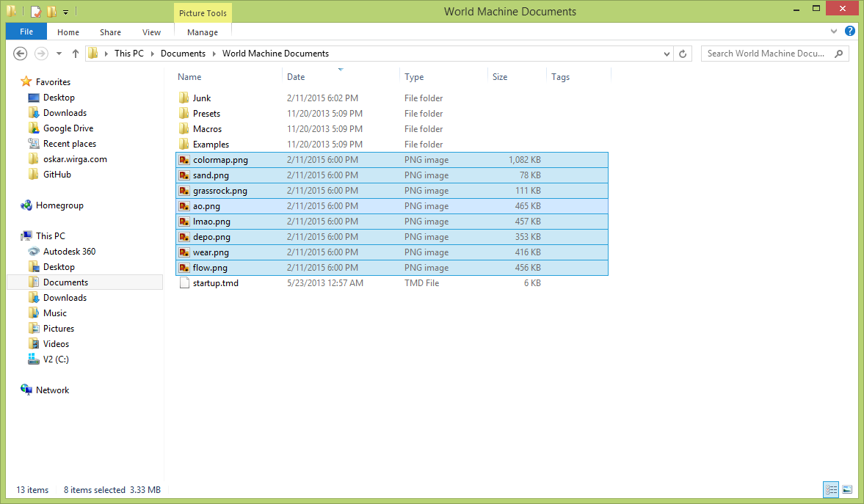Open the Quick Access Toolbar customize dropdown
The height and width of the screenshot is (504, 864).
coord(65,12)
